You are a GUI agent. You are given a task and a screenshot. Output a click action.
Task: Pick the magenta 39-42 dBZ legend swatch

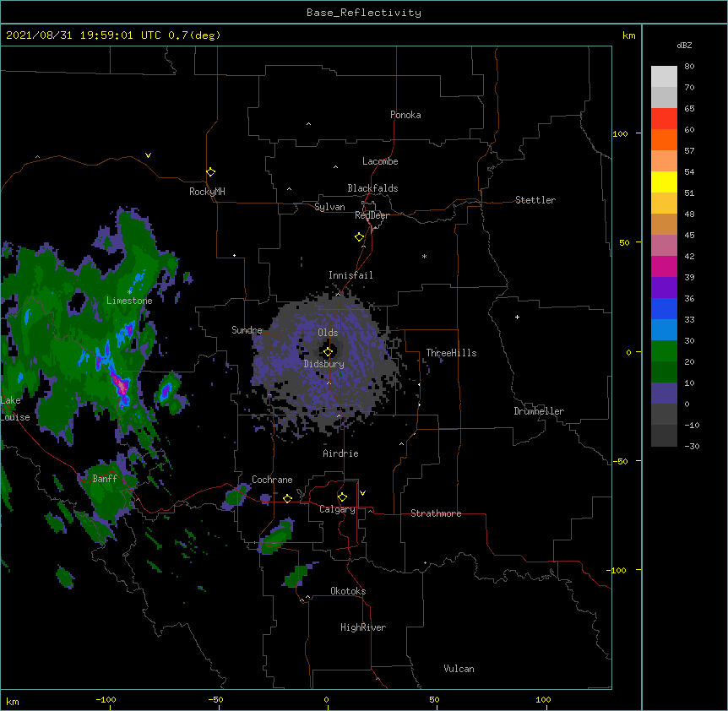pyautogui.click(x=664, y=266)
